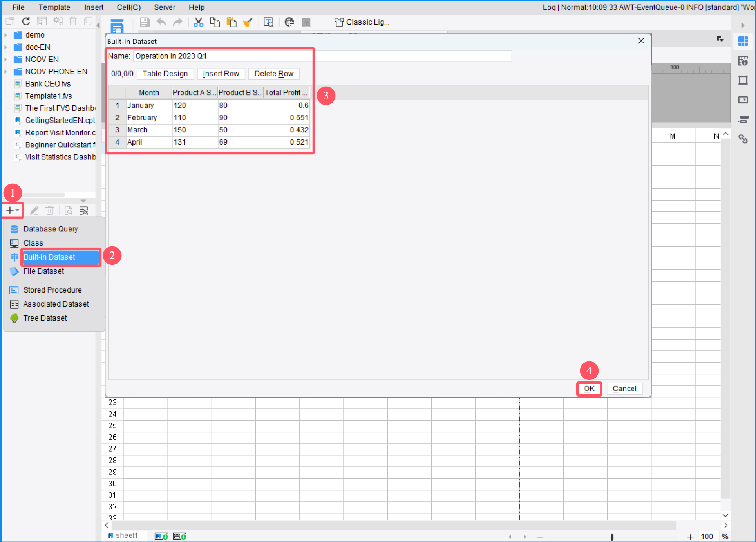756x542 pixels.
Task: Click the Format Painter brush icon
Action: tap(248, 22)
